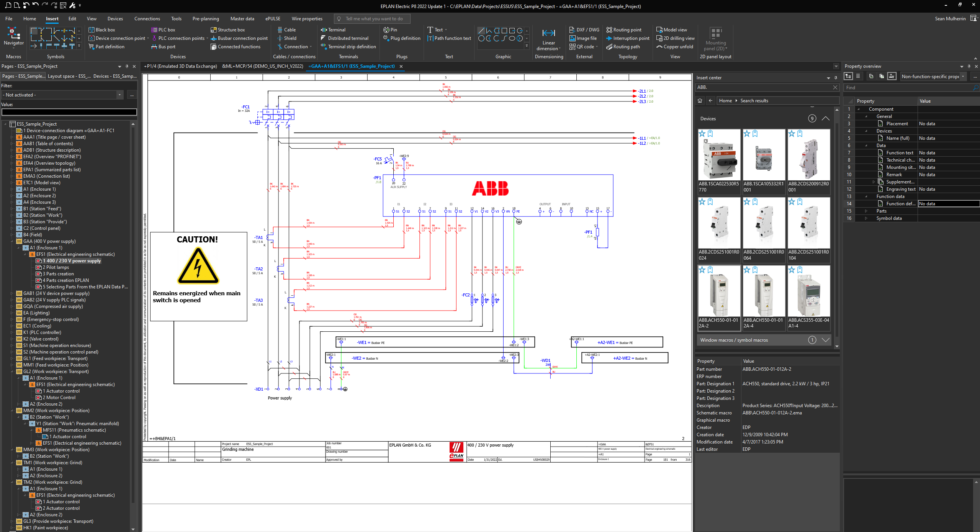Open the Mounting panel (2D) tool
980x532 pixels.
pyautogui.click(x=715, y=38)
